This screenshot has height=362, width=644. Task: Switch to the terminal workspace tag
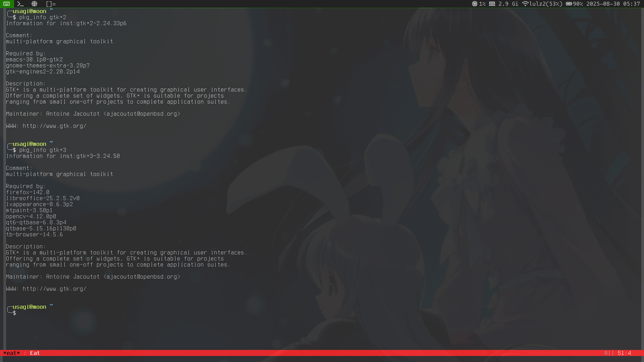[x=20, y=4]
